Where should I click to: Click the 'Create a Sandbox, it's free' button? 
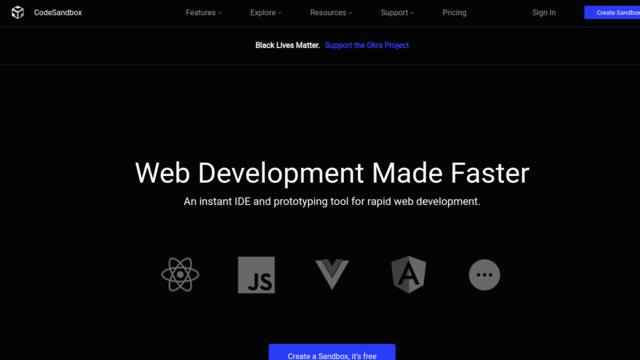point(332,353)
